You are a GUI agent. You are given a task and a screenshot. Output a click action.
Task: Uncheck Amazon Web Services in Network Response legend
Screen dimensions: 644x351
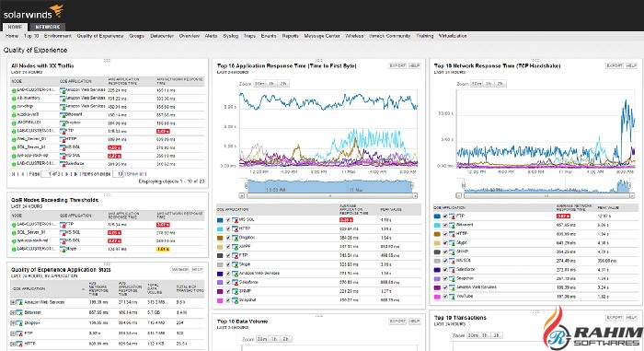pyautogui.click(x=445, y=287)
